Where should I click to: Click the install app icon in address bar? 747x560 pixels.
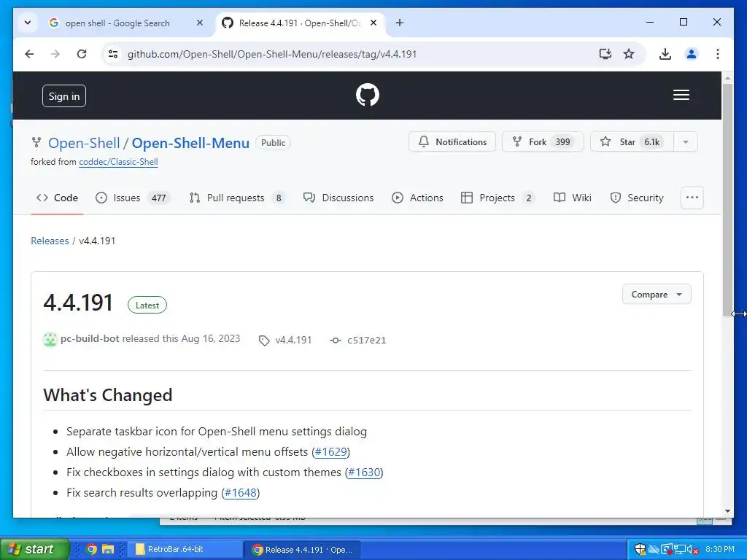click(x=605, y=54)
